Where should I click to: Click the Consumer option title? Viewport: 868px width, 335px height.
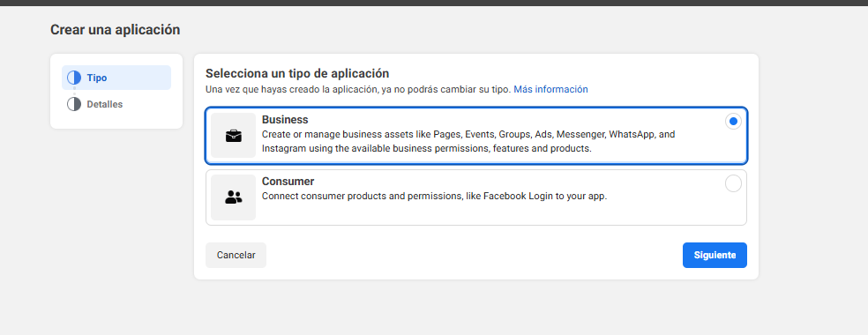pyautogui.click(x=288, y=182)
